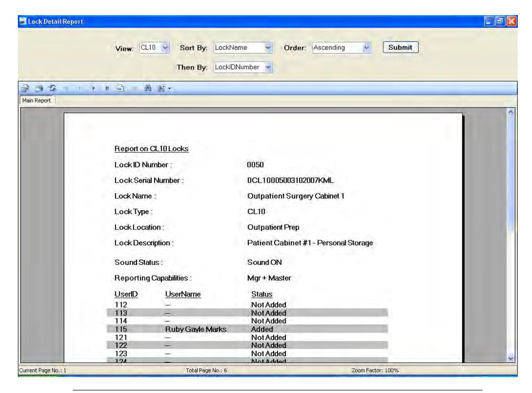The image size is (532, 393).
Task: Click the vertical scrollbar thumb
Action: coord(511,174)
